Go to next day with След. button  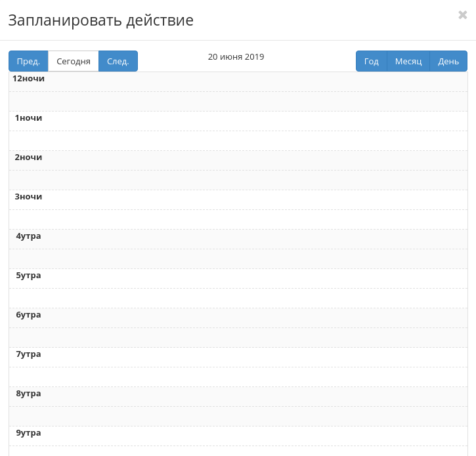pos(118,61)
